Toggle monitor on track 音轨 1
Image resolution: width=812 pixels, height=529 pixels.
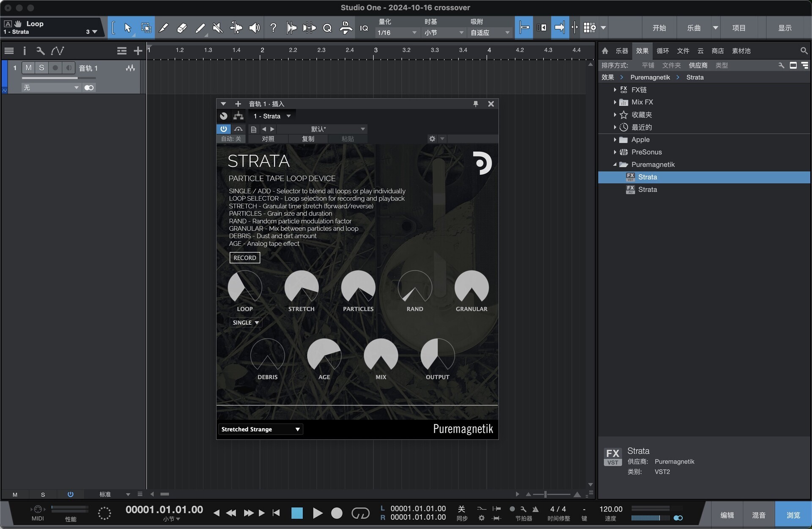click(69, 68)
